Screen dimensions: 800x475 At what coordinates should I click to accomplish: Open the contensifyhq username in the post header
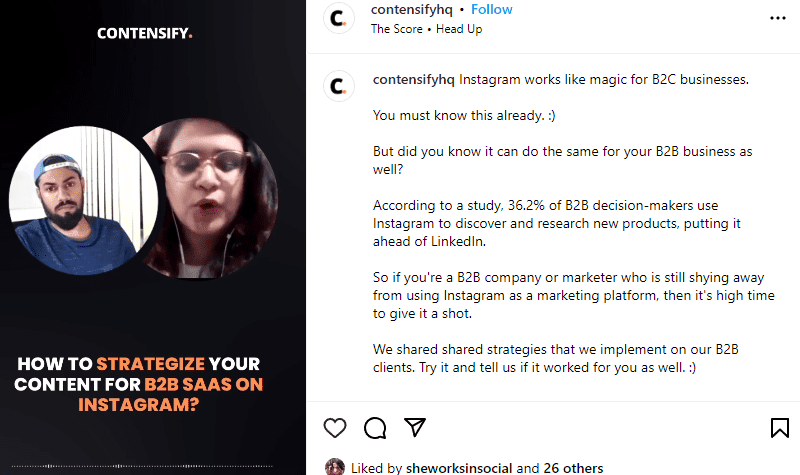[410, 10]
